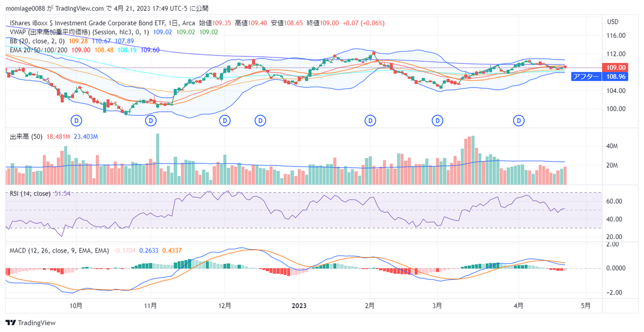The width and height of the screenshot is (644, 332).
Task: Click the 5月 date on time axis
Action: coord(586,306)
